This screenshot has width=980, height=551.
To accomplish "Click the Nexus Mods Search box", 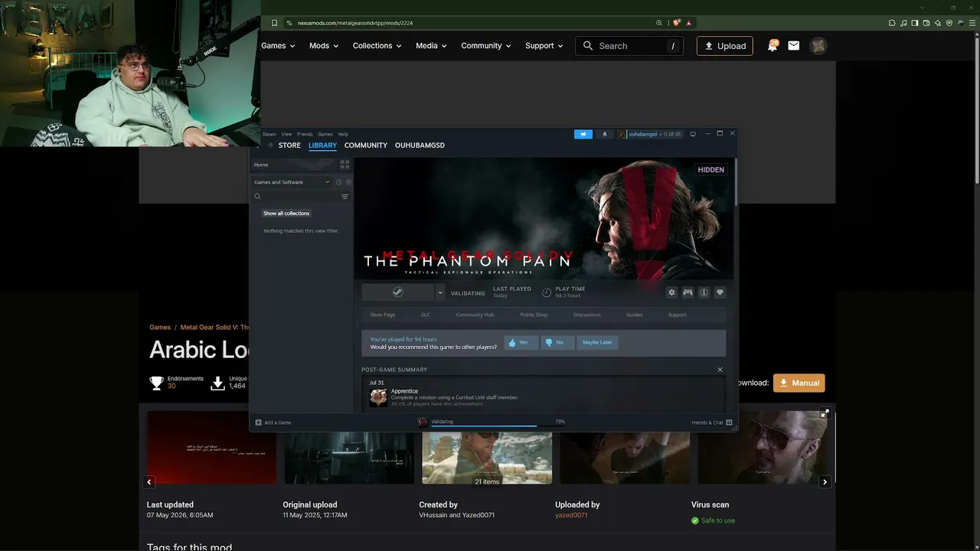I will [630, 46].
